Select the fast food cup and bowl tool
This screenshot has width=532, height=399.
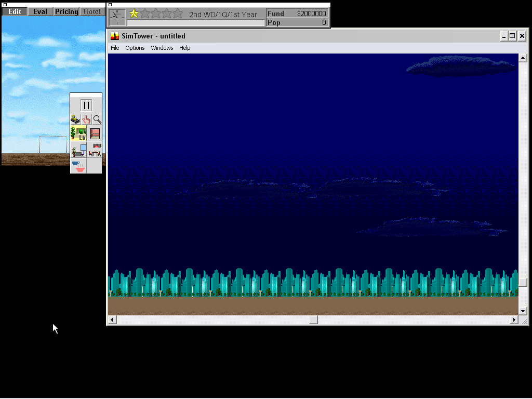click(x=78, y=166)
